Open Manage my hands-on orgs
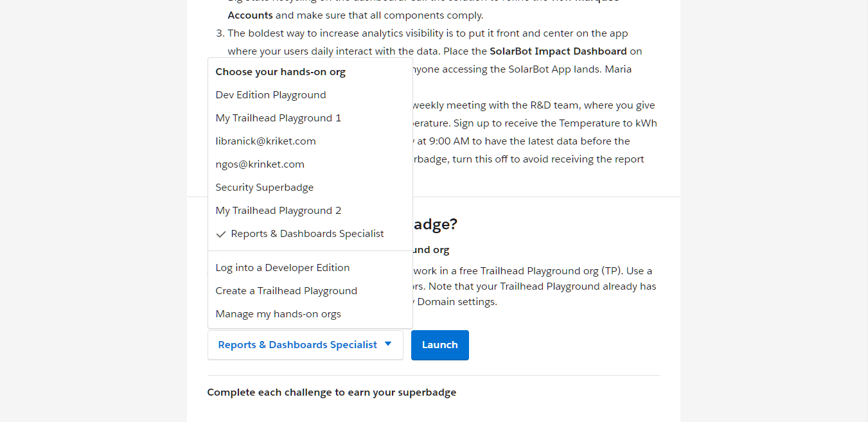Screen dimensions: 868x422 pos(278,314)
